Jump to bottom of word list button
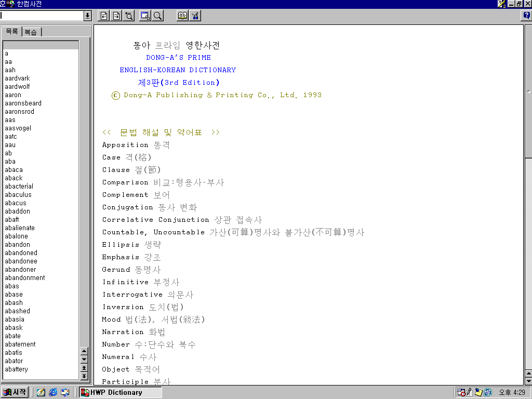This screenshot has width=532, height=399. click(x=85, y=376)
